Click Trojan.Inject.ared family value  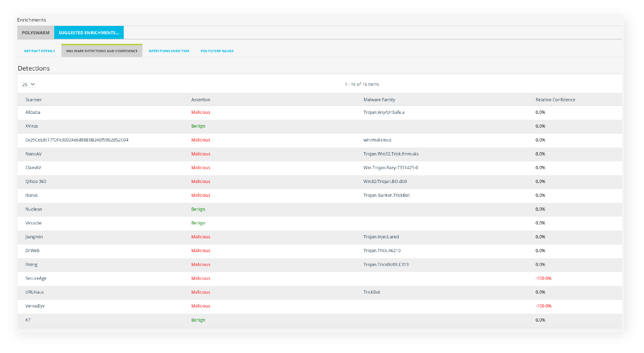coord(381,237)
